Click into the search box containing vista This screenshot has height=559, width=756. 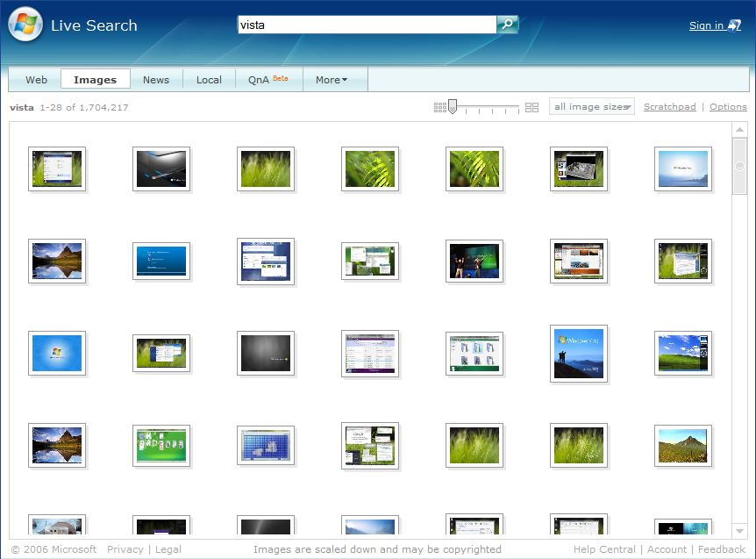click(367, 25)
